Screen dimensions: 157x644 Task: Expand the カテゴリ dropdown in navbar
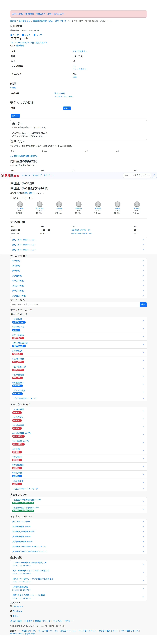tap(49, 176)
